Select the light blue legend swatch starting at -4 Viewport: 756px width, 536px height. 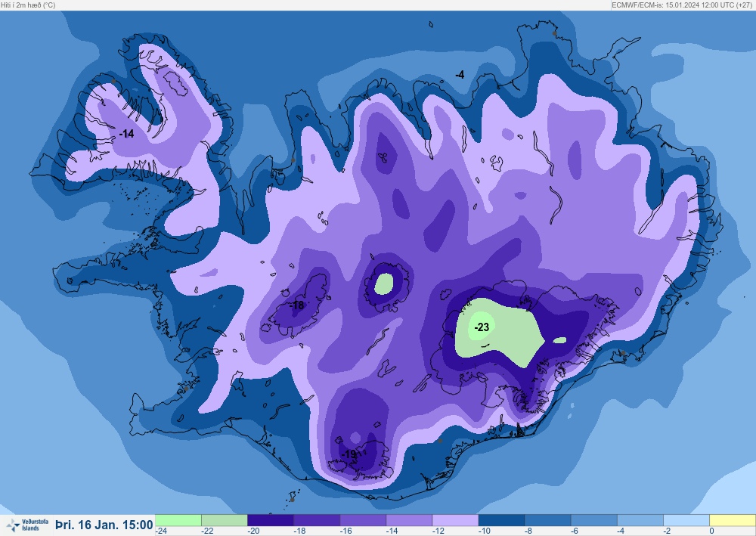(x=641, y=521)
